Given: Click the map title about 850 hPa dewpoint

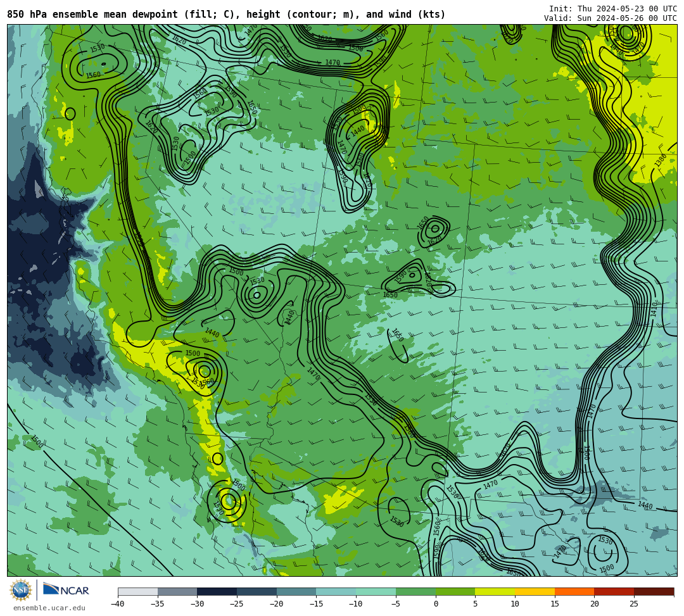Looking at the screenshot, I should 226,15.
